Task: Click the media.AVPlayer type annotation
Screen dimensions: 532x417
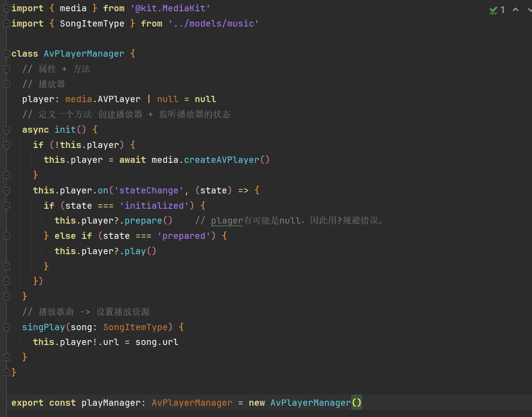Action: coord(103,99)
